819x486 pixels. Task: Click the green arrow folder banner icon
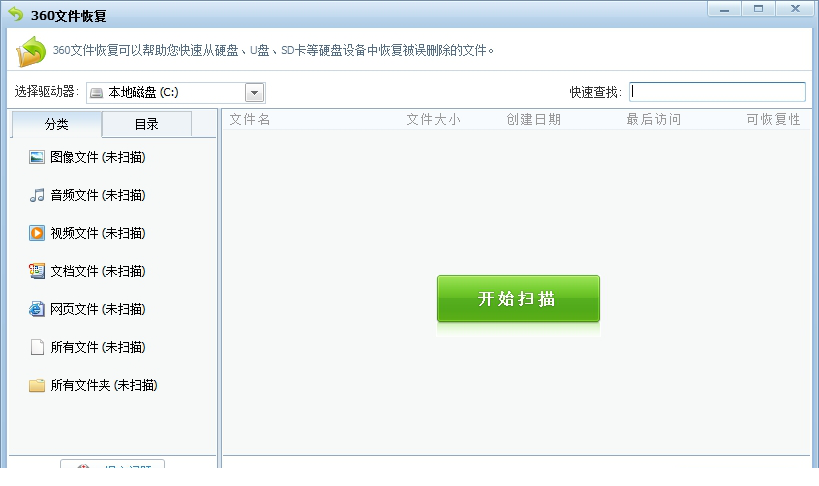pyautogui.click(x=31, y=51)
